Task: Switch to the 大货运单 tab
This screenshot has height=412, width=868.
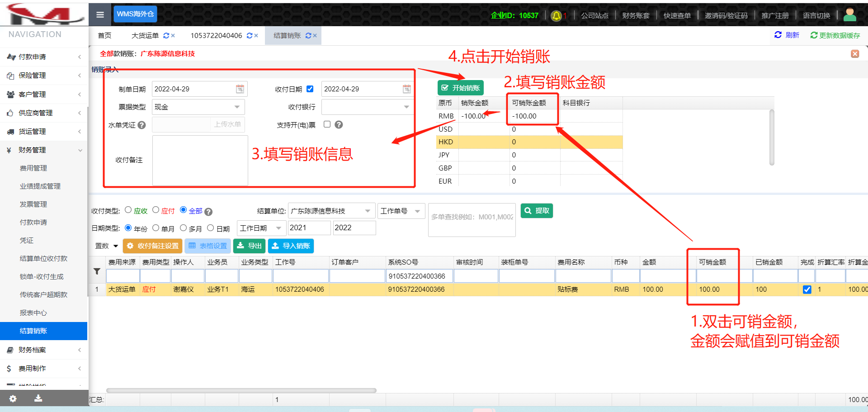Action: click(x=145, y=36)
